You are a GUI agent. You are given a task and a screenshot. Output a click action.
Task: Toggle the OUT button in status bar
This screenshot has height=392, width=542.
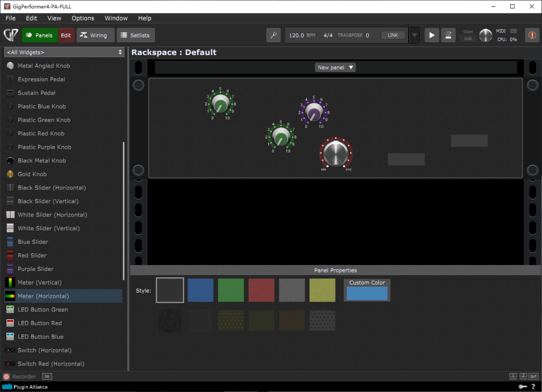point(534,376)
